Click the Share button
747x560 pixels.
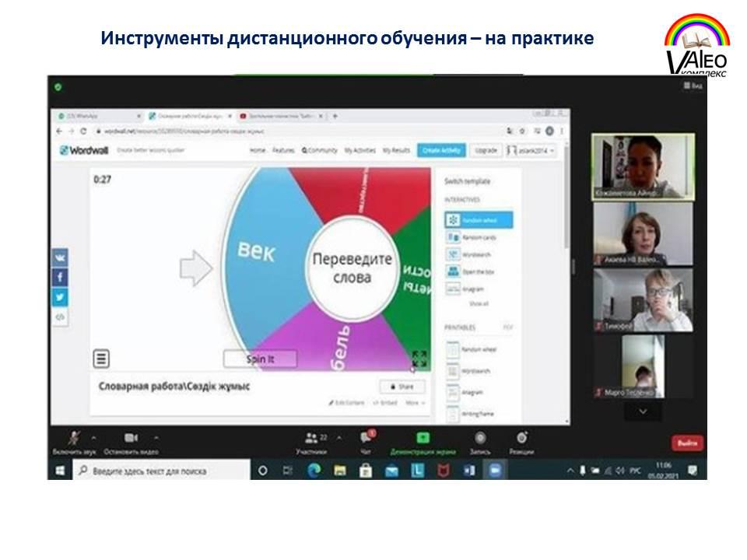[x=402, y=387]
